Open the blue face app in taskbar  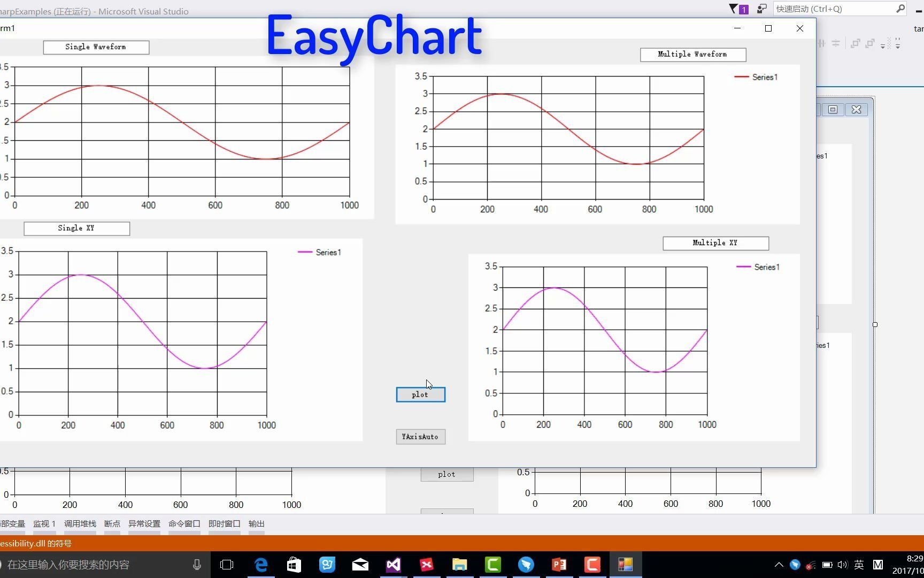pos(327,565)
